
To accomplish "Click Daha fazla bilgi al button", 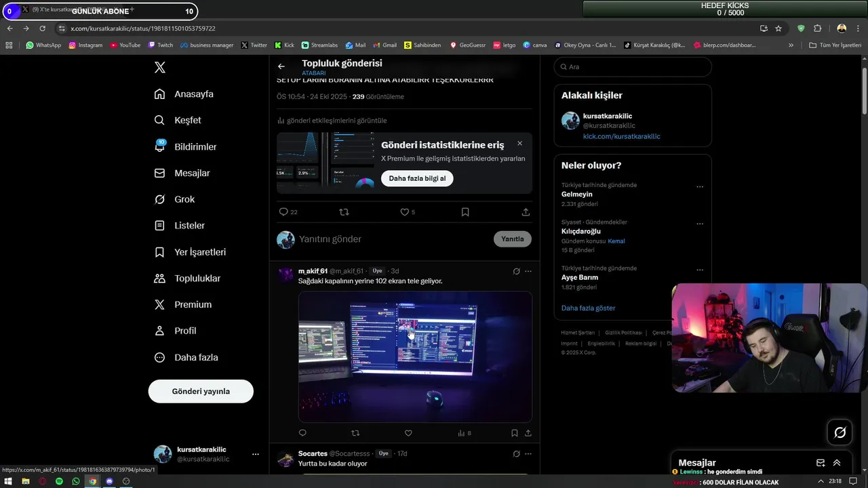I will click(417, 178).
